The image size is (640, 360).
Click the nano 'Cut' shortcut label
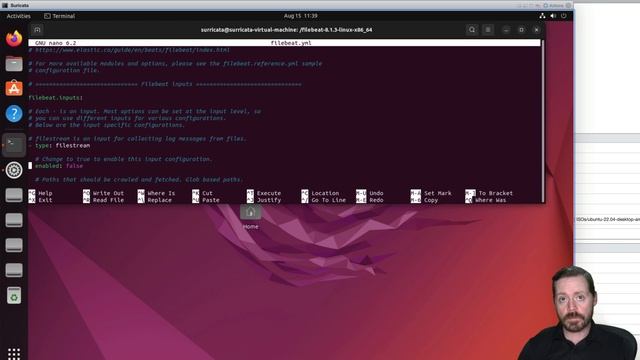click(x=207, y=193)
